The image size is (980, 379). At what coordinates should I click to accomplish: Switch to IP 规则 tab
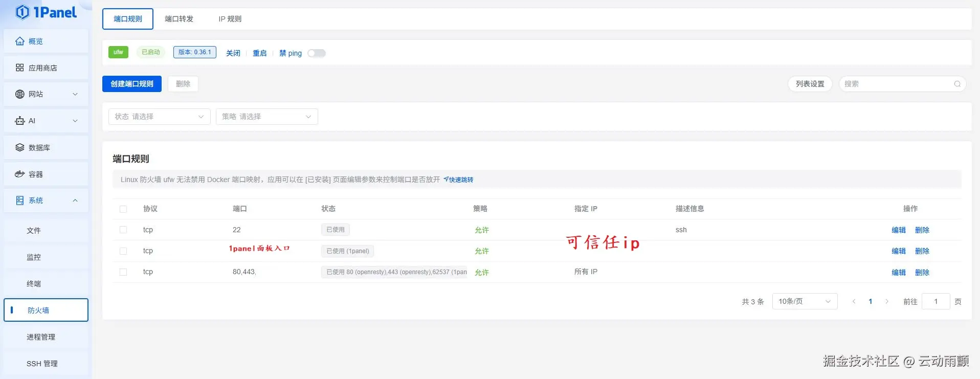click(x=230, y=19)
